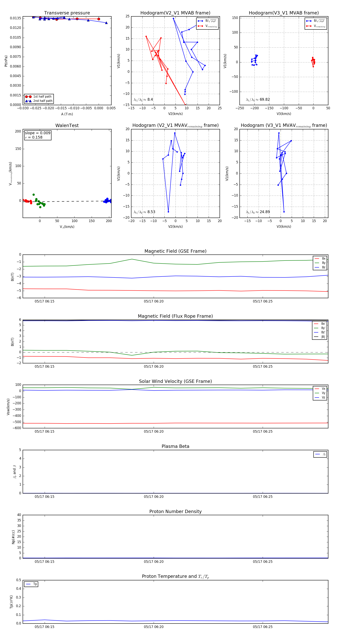The width and height of the screenshot is (351, 644).
Task: Click the 'A (T·m)' axis label
Action: click(67, 114)
